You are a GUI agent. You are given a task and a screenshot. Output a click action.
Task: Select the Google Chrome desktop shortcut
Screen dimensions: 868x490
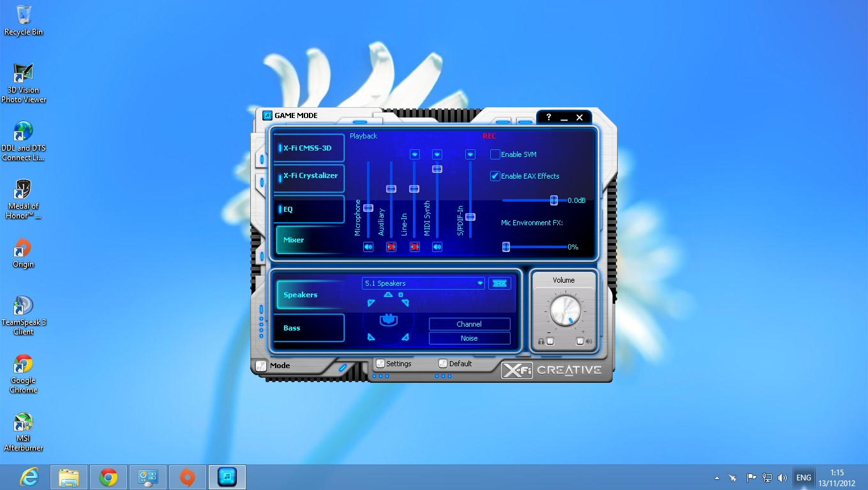(24, 373)
